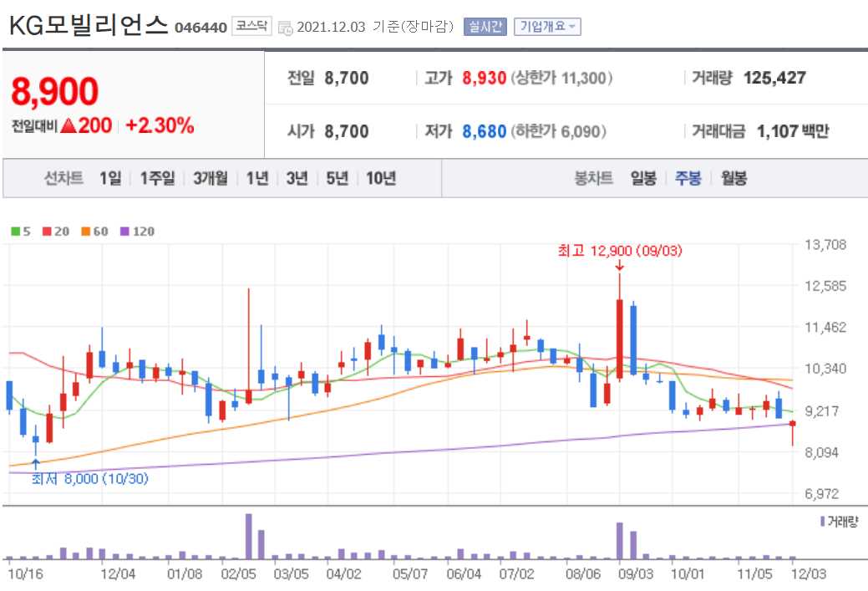
Task: Click the green 5 moving average legend
Action: [x=21, y=232]
